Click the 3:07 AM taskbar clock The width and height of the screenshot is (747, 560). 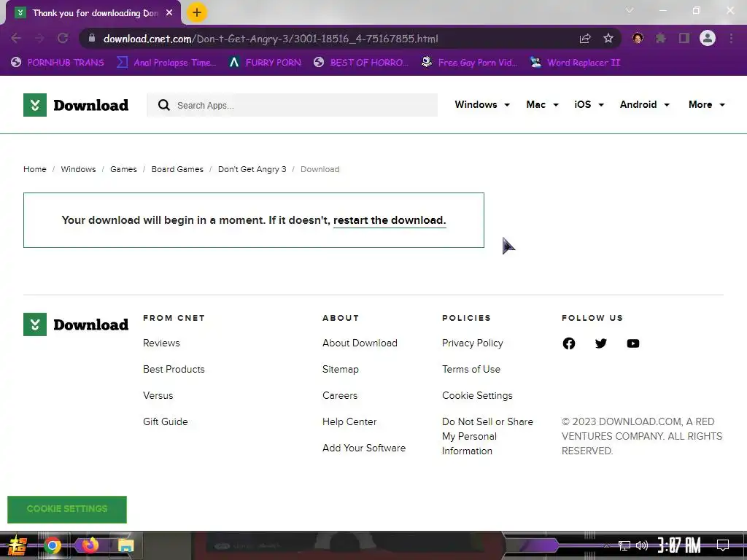(679, 545)
